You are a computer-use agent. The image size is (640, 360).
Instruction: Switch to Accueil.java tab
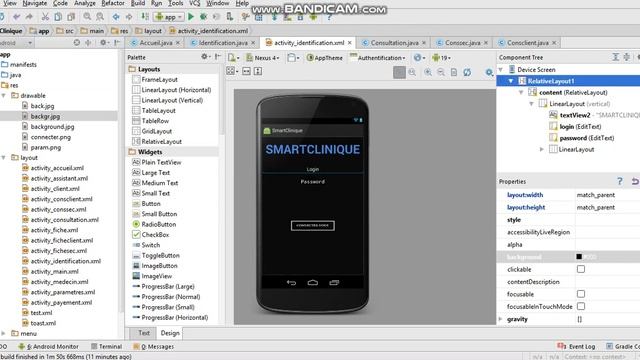coord(156,43)
